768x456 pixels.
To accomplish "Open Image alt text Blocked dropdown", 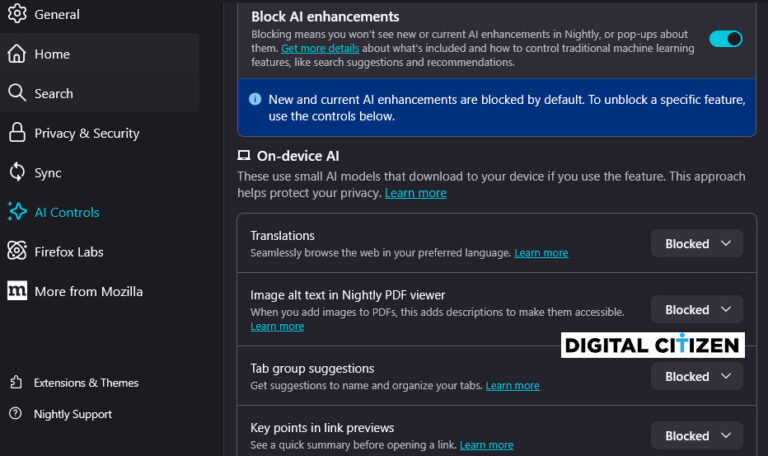I will pos(696,310).
